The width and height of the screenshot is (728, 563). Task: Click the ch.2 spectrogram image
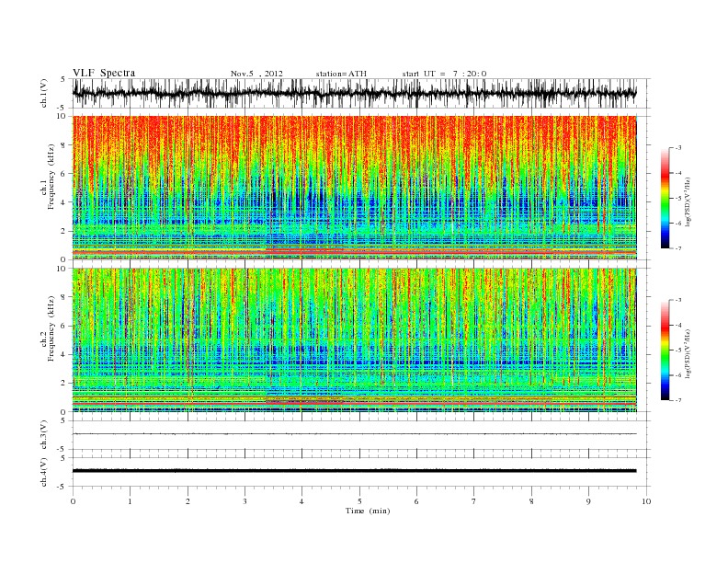355,340
